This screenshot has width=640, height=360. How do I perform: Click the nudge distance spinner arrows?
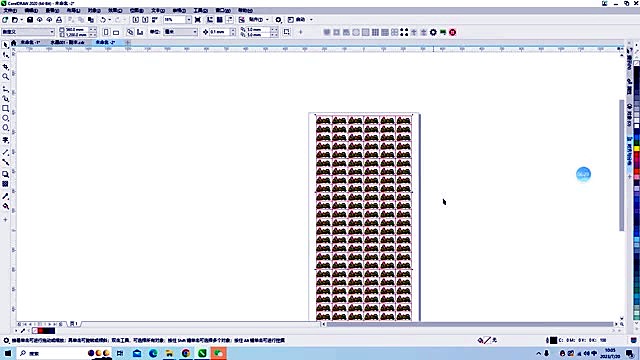(233, 32)
